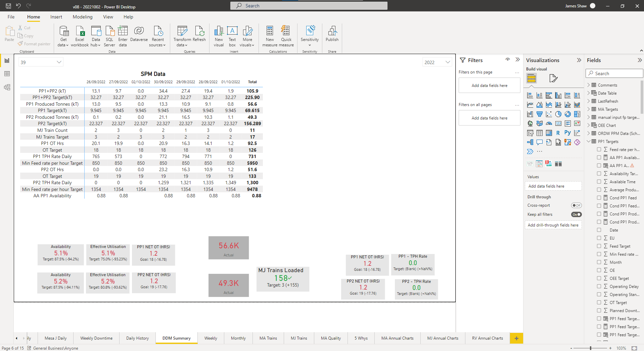Open the Data hub
Image resolution: width=644 pixels, height=351 pixels.
click(x=96, y=36)
